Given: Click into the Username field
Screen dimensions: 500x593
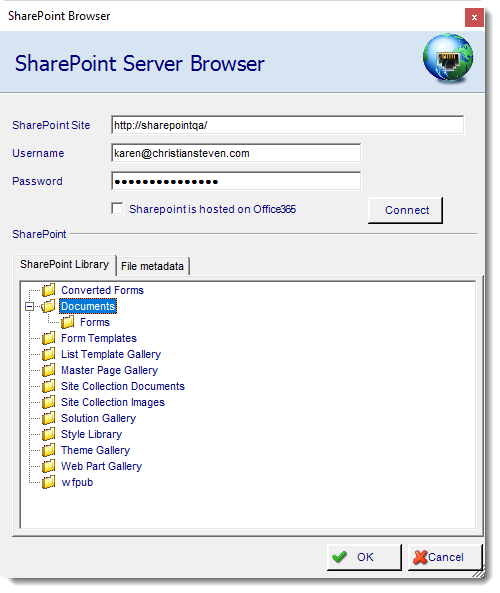Looking at the screenshot, I should pyautogui.click(x=236, y=153).
